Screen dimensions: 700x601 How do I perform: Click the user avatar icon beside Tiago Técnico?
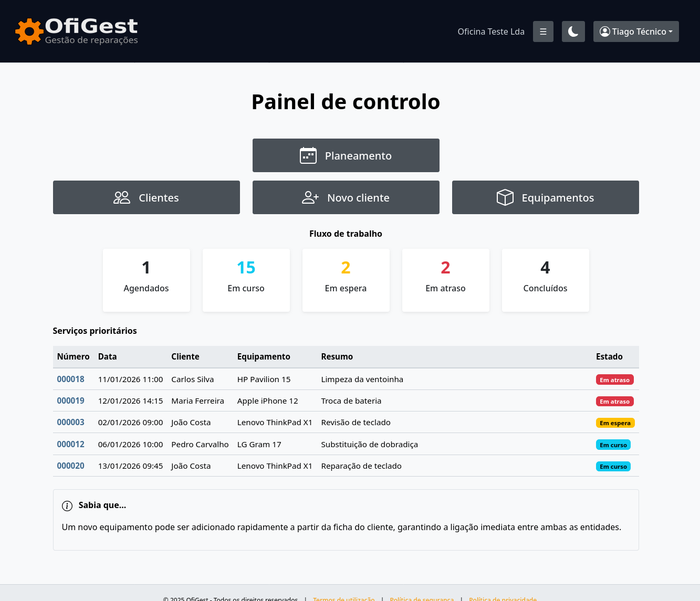(604, 31)
